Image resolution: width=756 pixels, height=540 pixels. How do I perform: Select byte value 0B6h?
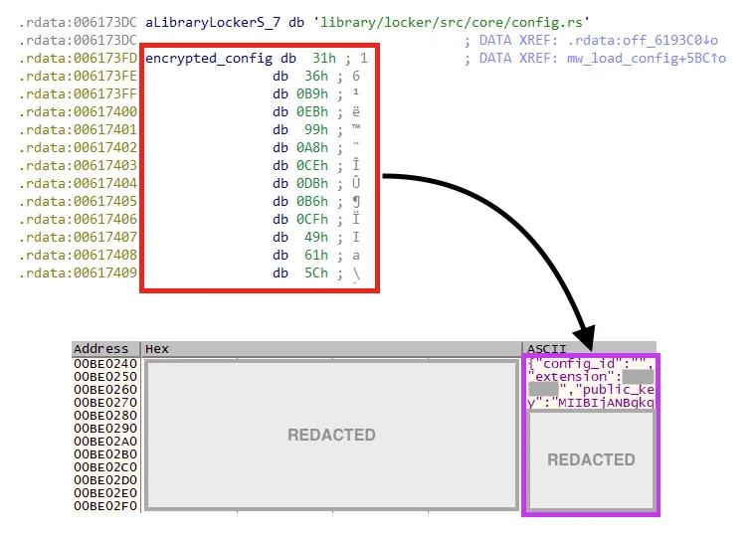312,202
